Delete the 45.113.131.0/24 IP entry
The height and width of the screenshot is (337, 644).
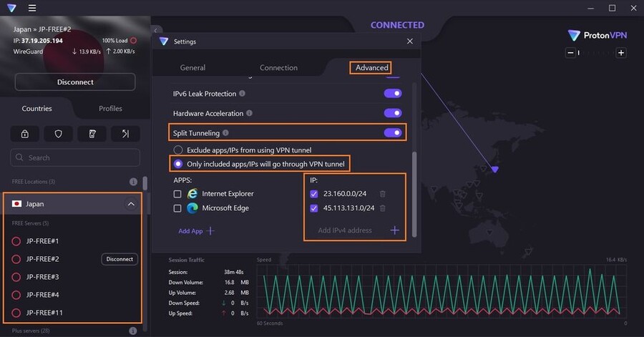click(382, 208)
